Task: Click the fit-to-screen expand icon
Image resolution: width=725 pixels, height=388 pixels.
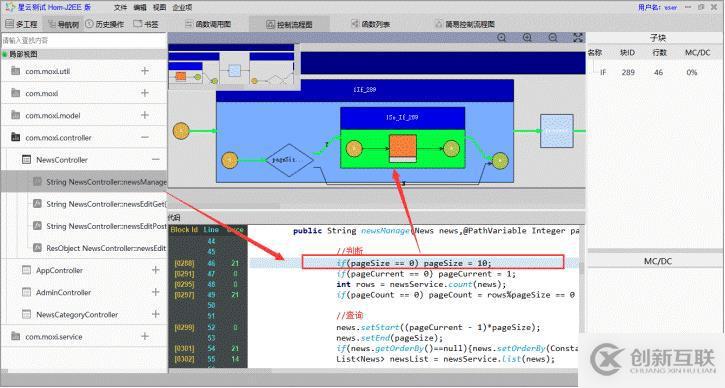Action: coord(578,38)
